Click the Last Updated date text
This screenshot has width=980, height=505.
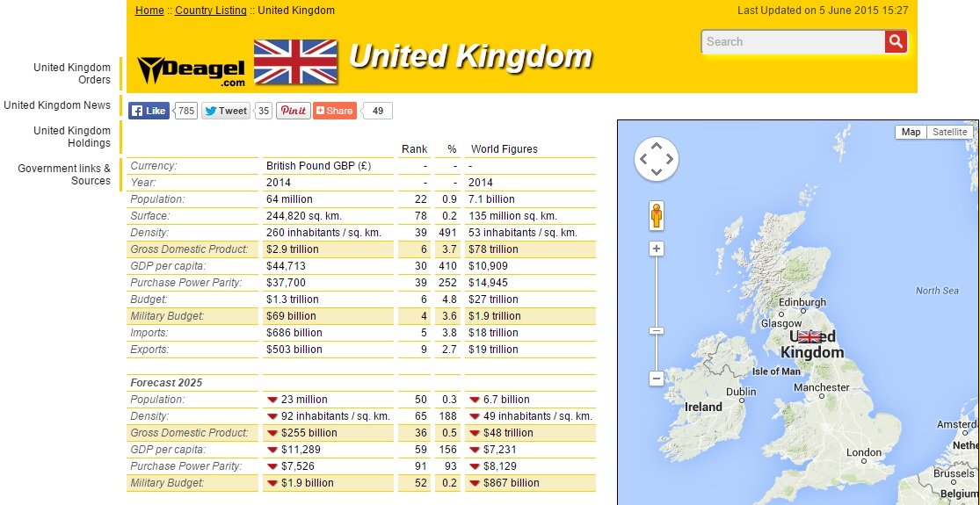pos(824,10)
